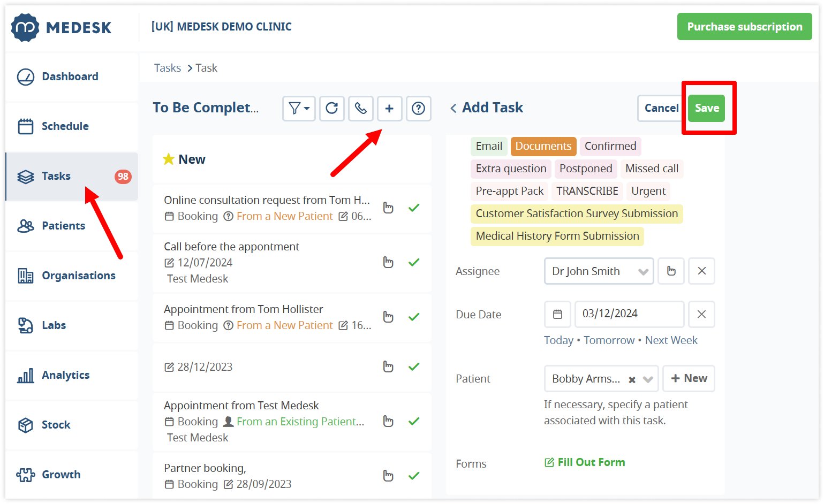The width and height of the screenshot is (824, 504).
Task: Navigate to Analytics in the sidebar
Action: click(65, 375)
